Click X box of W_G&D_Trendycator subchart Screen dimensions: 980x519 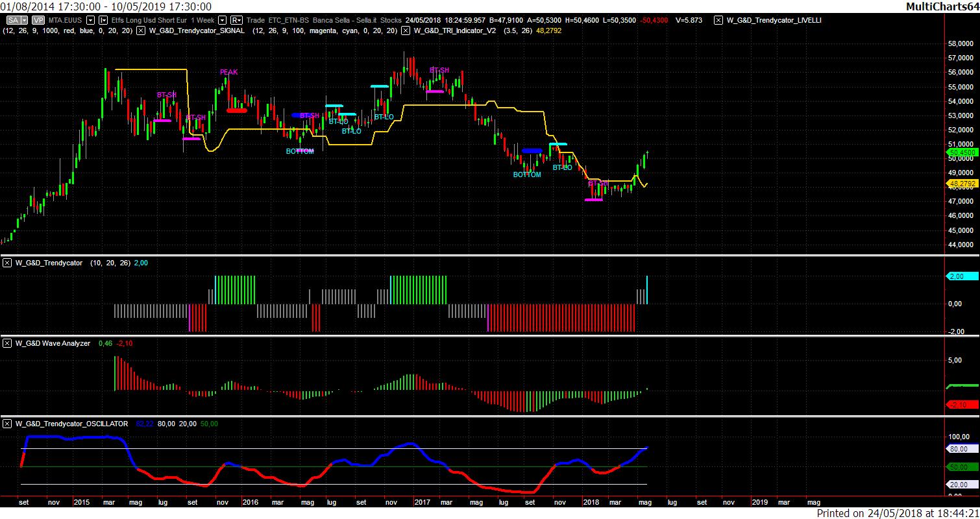tap(7, 263)
